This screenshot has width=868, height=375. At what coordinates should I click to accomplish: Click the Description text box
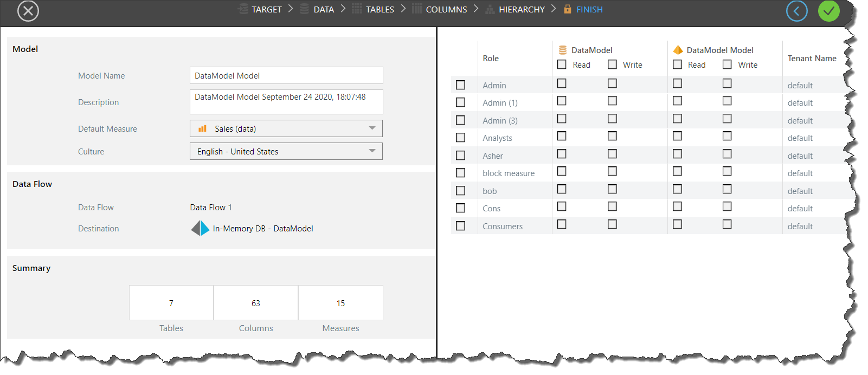[x=286, y=102]
